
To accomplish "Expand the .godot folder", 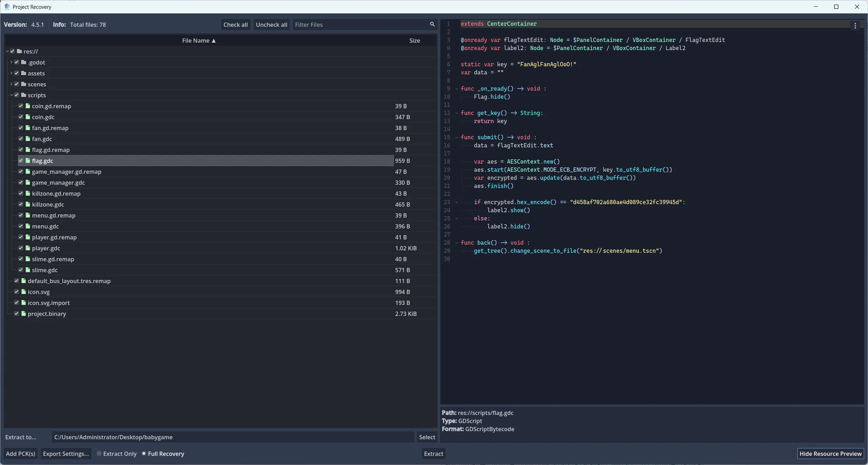I will [11, 62].
